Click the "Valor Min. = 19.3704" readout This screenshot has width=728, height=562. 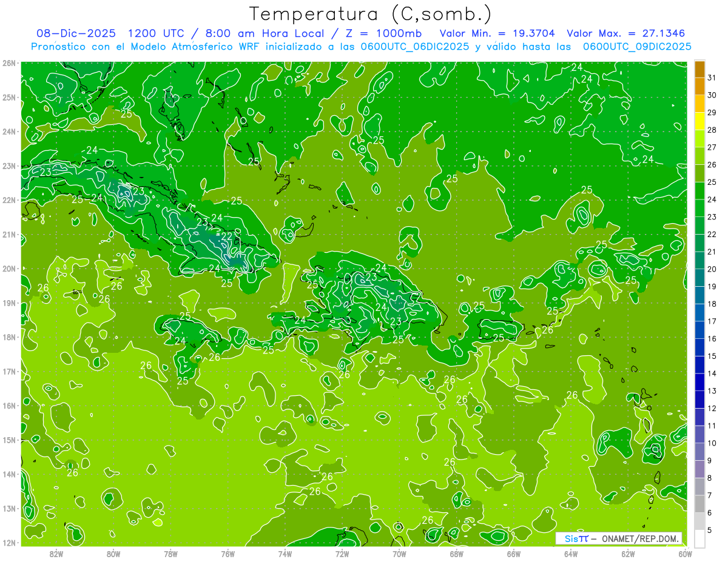point(497,33)
